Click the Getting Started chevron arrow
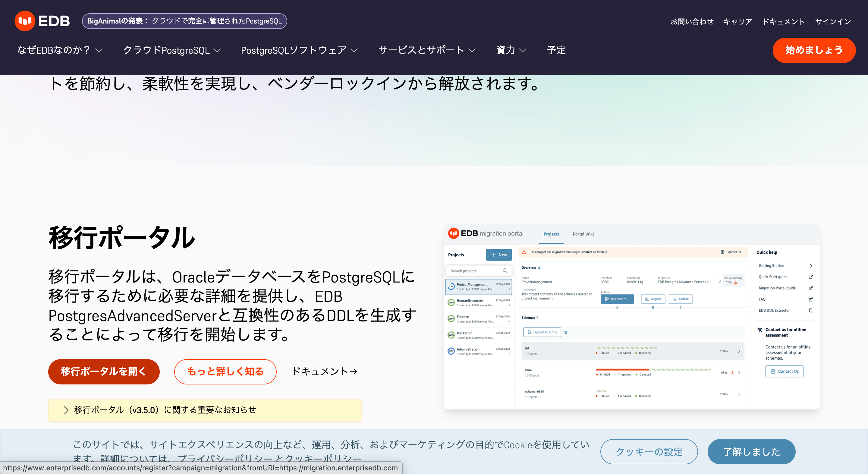Image resolution: width=868 pixels, height=474 pixels. coord(811,266)
